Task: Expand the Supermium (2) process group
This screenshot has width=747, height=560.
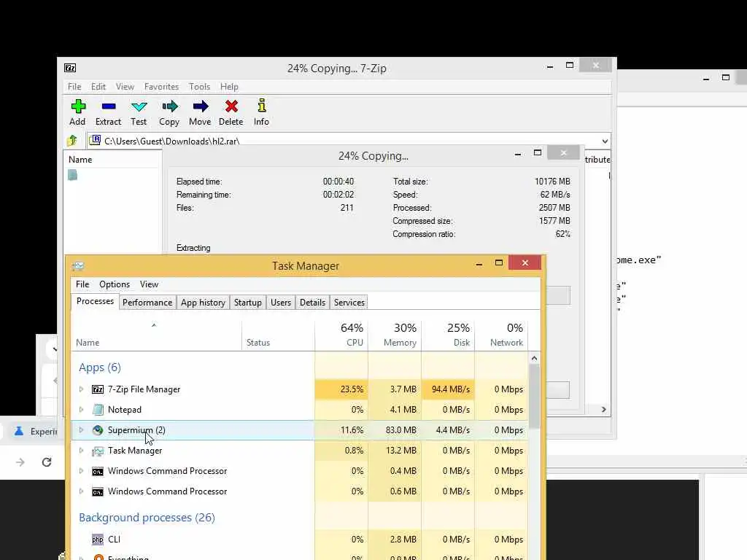Action: coord(81,430)
